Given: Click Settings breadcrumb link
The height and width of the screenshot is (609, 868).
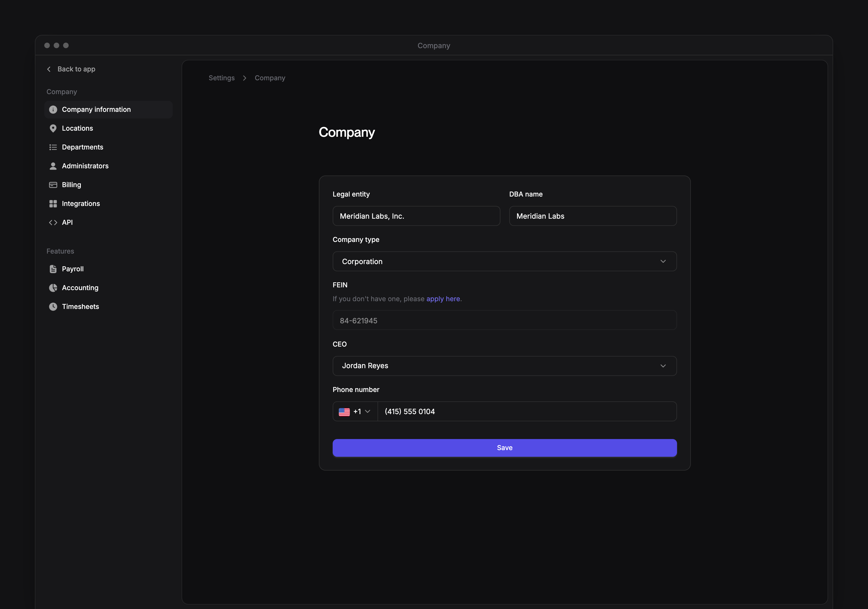Looking at the screenshot, I should click(x=221, y=78).
